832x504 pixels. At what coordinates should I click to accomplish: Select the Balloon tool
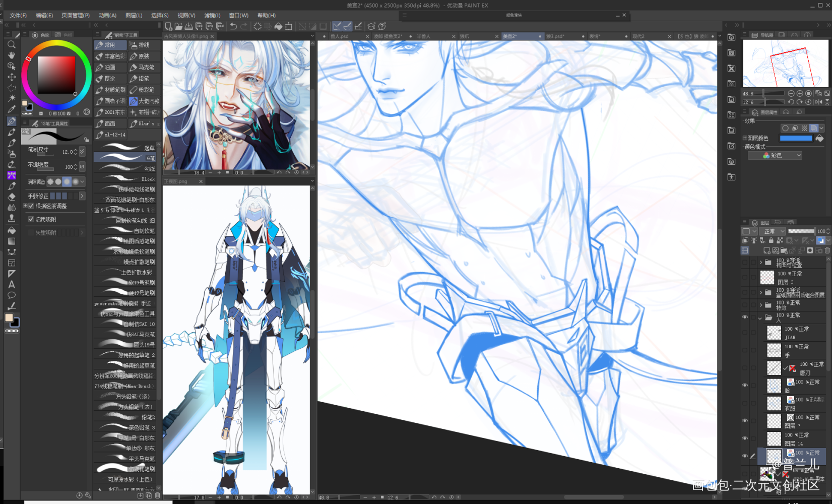click(11, 295)
